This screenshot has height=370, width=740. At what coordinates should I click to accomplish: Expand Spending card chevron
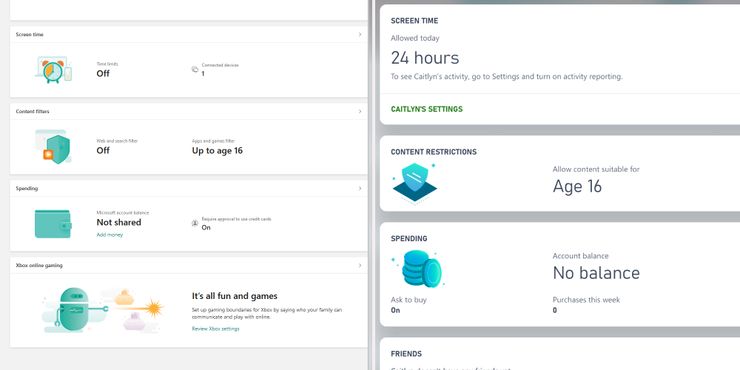360,188
